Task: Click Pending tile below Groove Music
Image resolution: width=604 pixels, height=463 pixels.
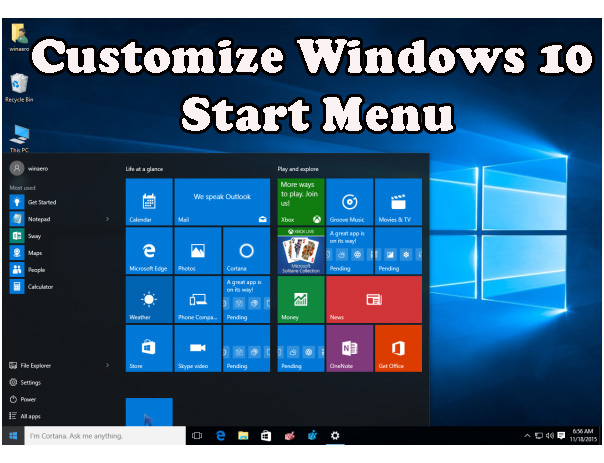Action: point(350,251)
